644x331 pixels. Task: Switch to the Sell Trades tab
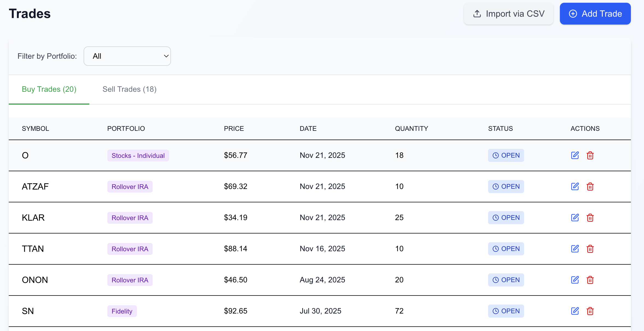point(129,89)
